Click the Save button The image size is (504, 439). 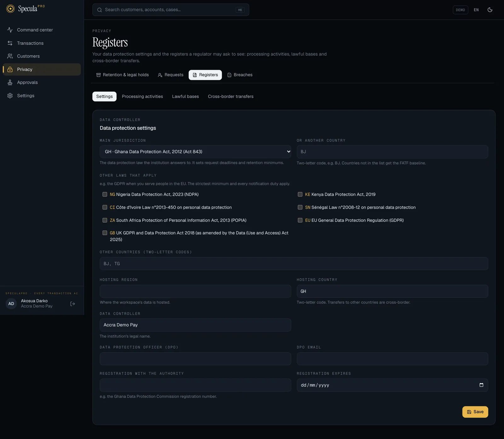(475, 412)
